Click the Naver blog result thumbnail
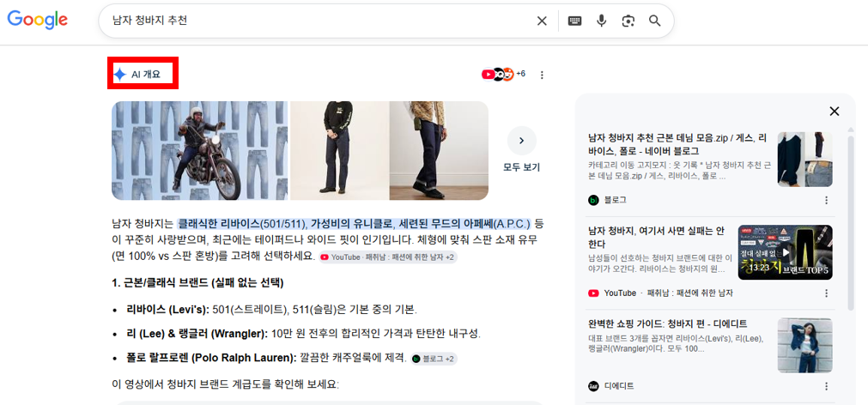868x405 pixels. (804, 160)
